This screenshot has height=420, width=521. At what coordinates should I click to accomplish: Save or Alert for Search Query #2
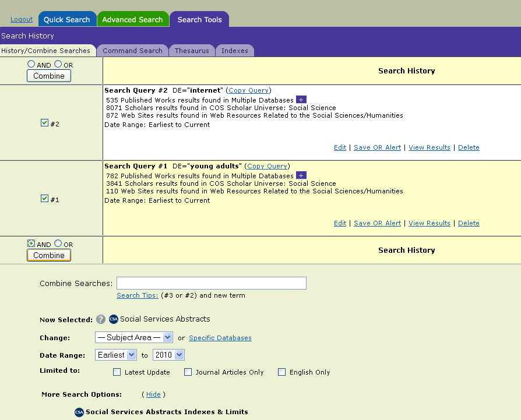[x=377, y=147]
